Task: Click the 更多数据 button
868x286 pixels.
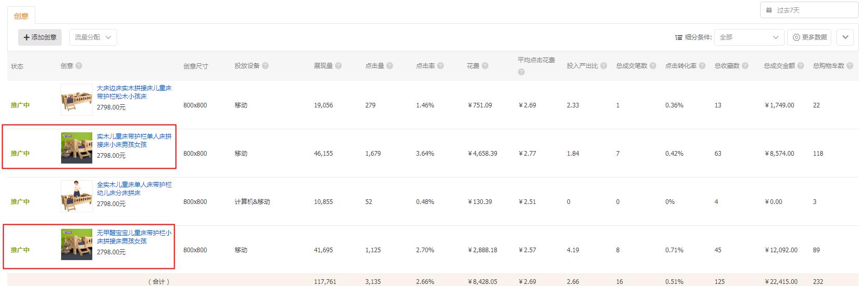Action: click(x=809, y=37)
